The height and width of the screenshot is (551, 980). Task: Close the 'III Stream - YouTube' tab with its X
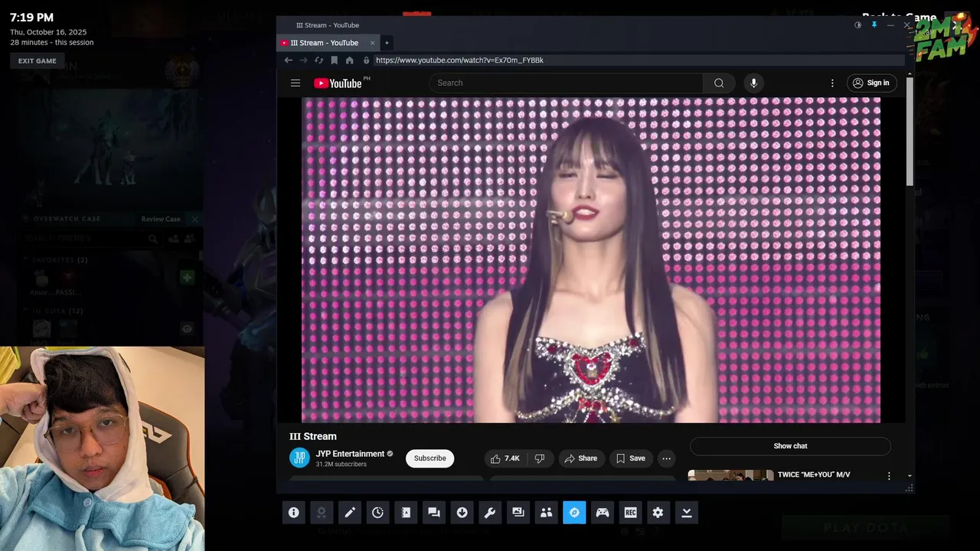tap(373, 43)
